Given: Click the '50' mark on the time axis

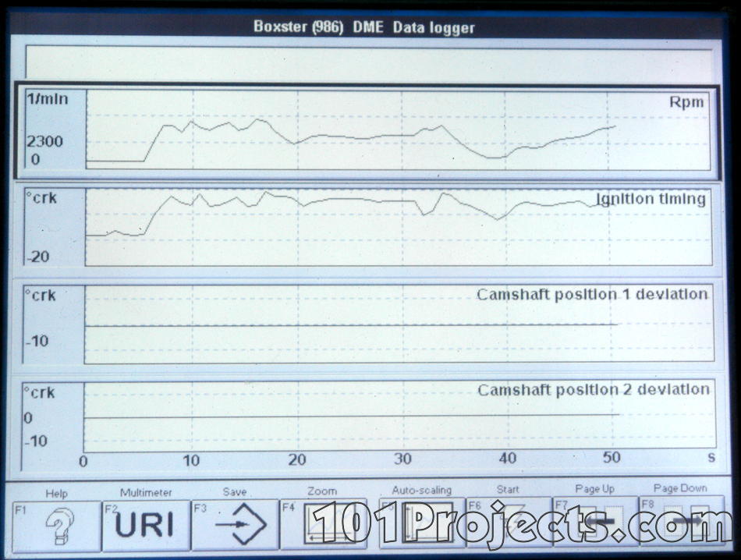Looking at the screenshot, I should pyautogui.click(x=612, y=457).
